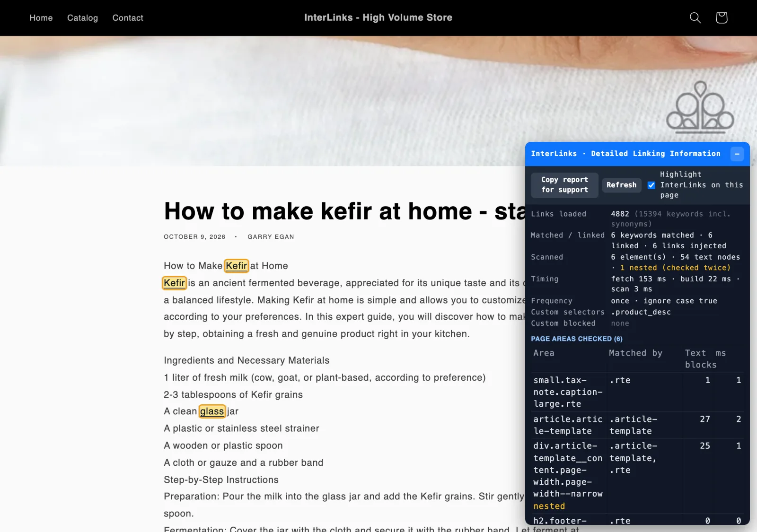This screenshot has height=532, width=757.
Task: Toggle Highlight InterLinks on this page checkbox
Action: coord(651,185)
